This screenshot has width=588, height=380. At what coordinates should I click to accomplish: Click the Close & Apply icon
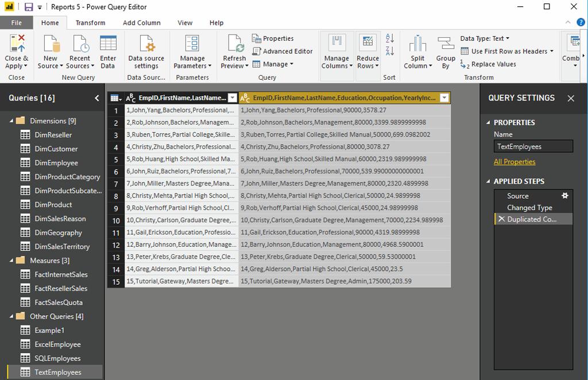coord(17,45)
